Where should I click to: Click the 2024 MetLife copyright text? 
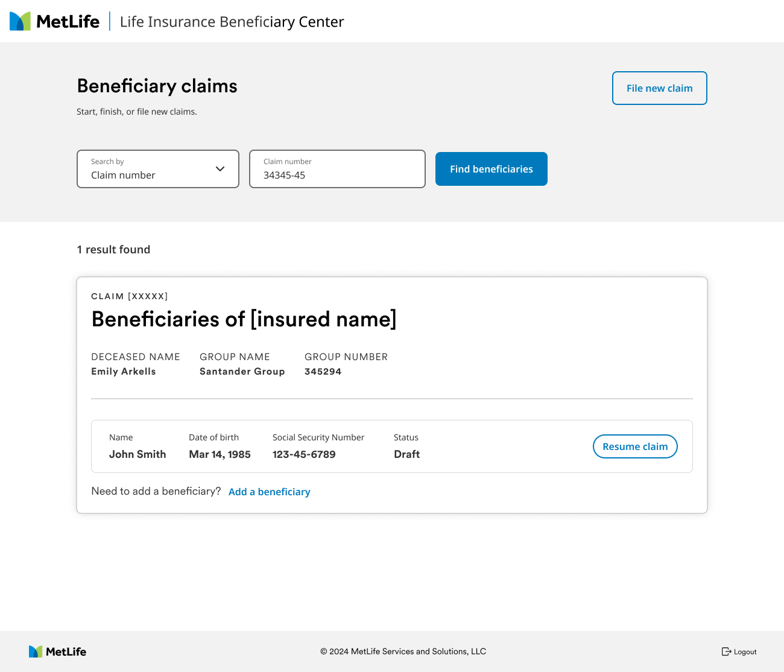(403, 651)
